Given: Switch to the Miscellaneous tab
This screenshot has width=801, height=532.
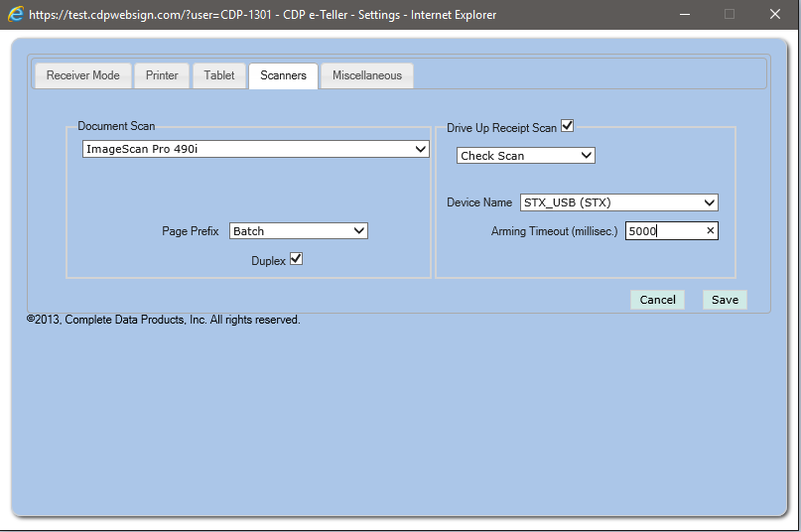Looking at the screenshot, I should click(x=367, y=75).
